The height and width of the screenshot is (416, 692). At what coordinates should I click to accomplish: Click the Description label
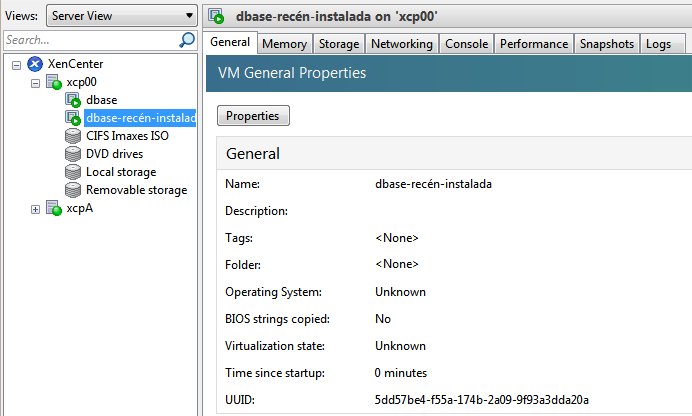tap(256, 211)
